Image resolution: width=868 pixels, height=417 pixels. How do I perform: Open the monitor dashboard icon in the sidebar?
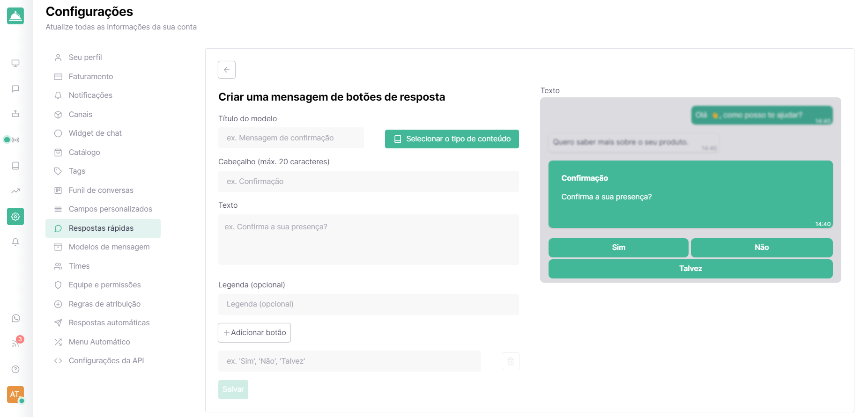click(x=15, y=63)
